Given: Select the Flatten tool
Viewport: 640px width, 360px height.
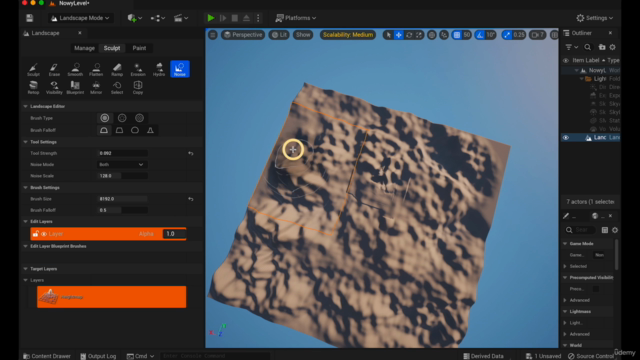Looking at the screenshot, I should pos(96,69).
